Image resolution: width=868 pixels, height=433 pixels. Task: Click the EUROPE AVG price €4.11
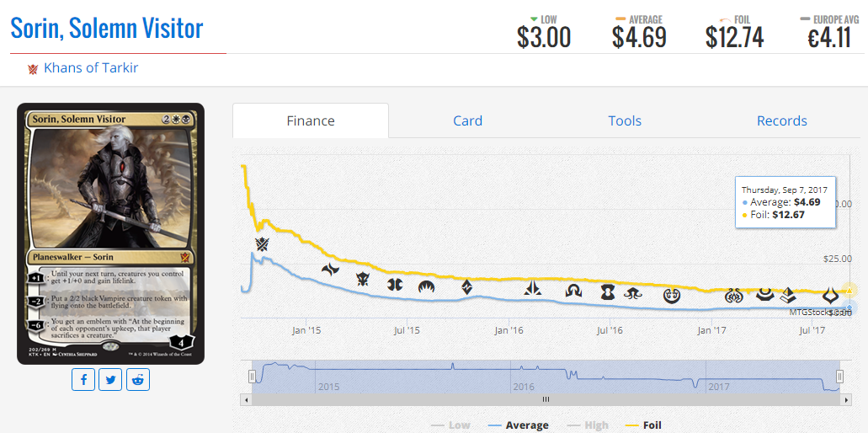pos(828,38)
